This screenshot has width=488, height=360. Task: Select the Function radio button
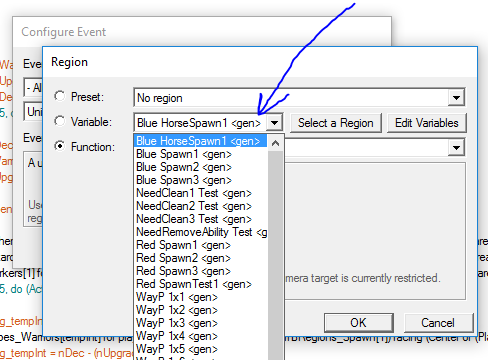[x=60, y=146]
